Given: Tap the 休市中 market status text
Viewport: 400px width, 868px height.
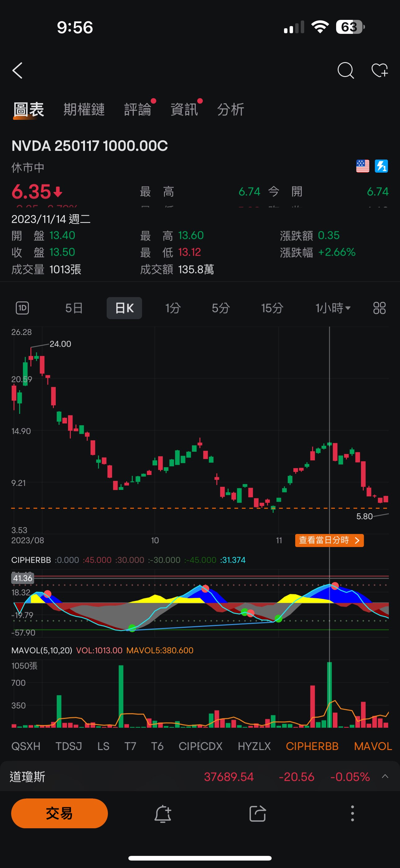Looking at the screenshot, I should click(x=28, y=167).
